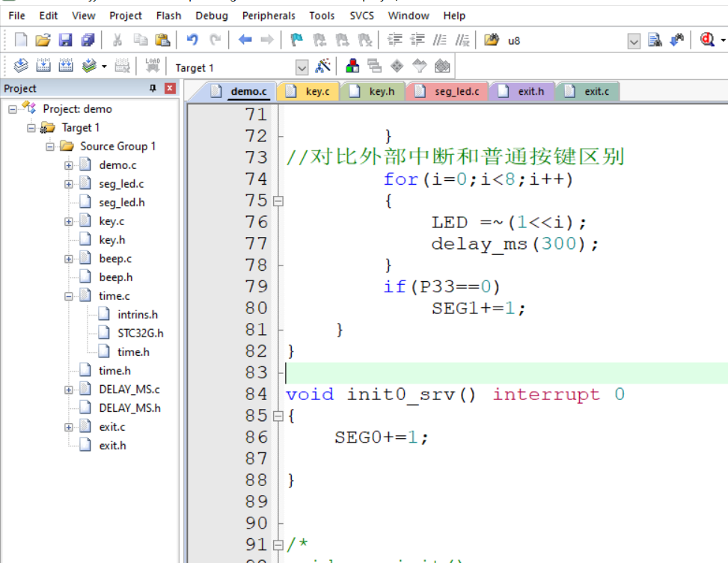Viewport: 728px width, 563px height.
Task: Navigate forwards with right arrow
Action: pyautogui.click(x=267, y=40)
